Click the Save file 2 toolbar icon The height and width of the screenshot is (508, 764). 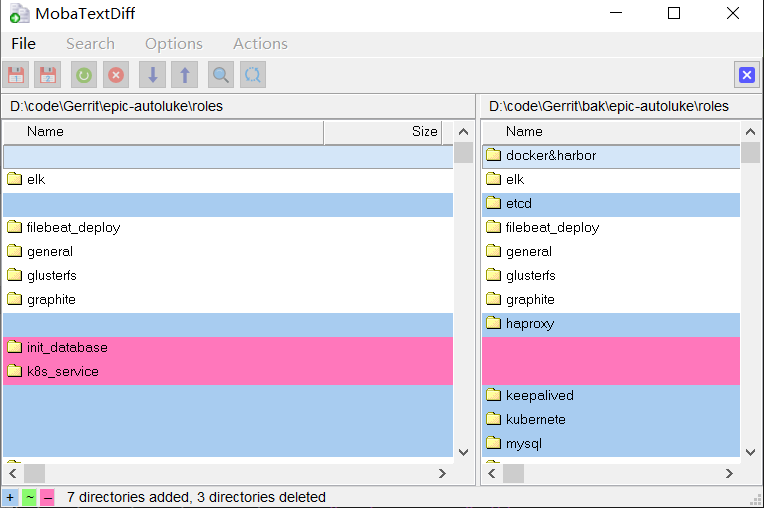[x=48, y=75]
